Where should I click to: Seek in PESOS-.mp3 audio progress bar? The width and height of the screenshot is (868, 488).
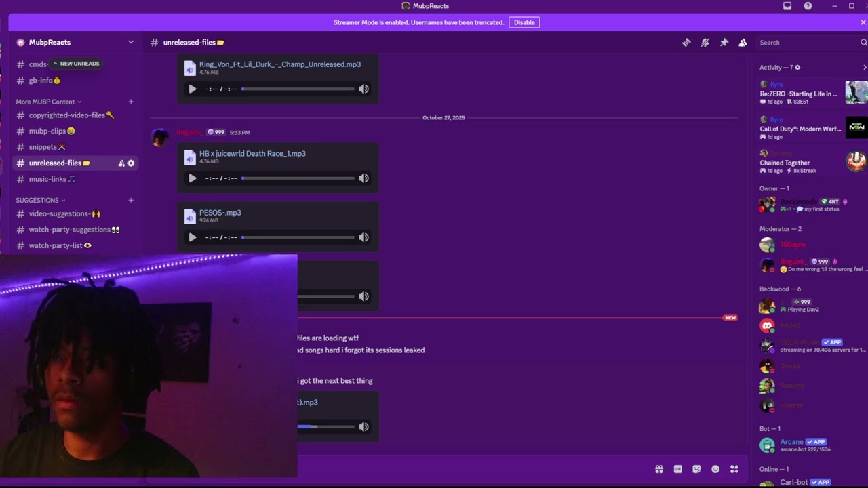pyautogui.click(x=298, y=237)
